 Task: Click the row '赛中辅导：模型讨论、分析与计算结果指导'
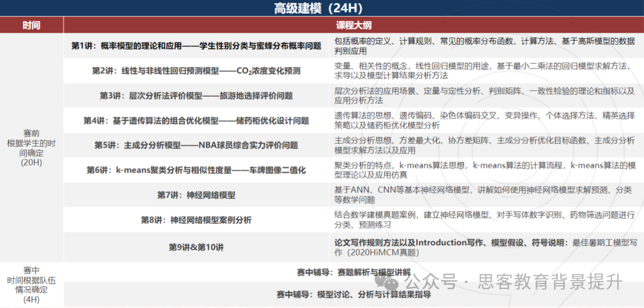pos(354,294)
